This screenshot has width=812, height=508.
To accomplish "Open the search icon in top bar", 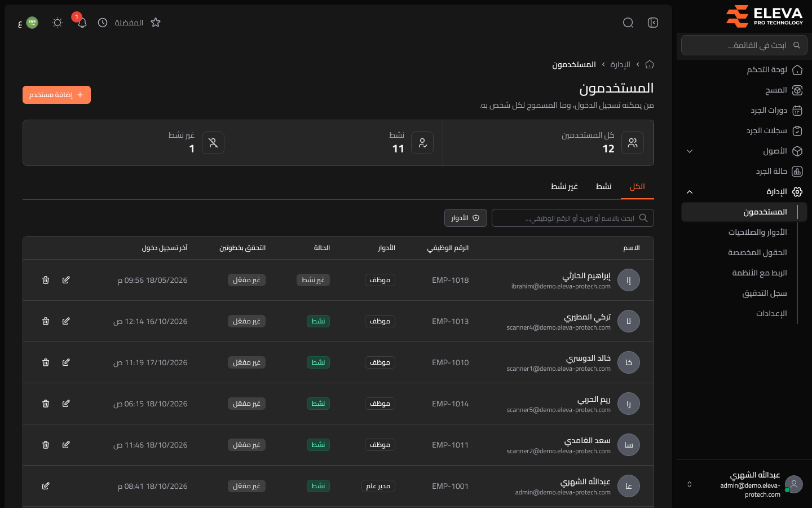I will coord(628,23).
